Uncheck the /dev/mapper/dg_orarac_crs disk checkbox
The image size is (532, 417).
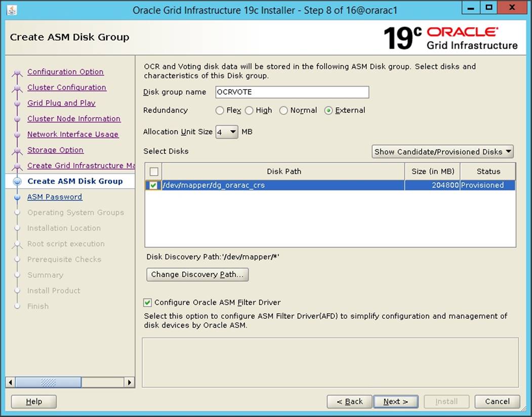[x=153, y=185]
